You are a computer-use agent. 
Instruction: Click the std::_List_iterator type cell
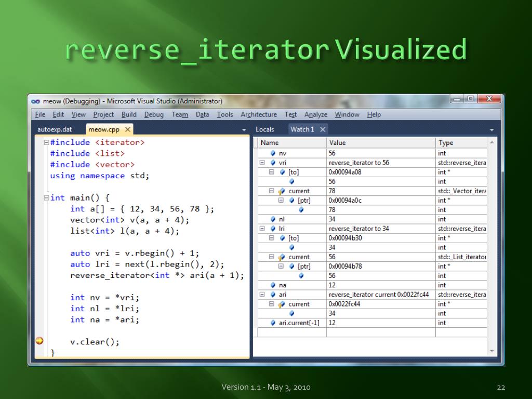click(461, 257)
